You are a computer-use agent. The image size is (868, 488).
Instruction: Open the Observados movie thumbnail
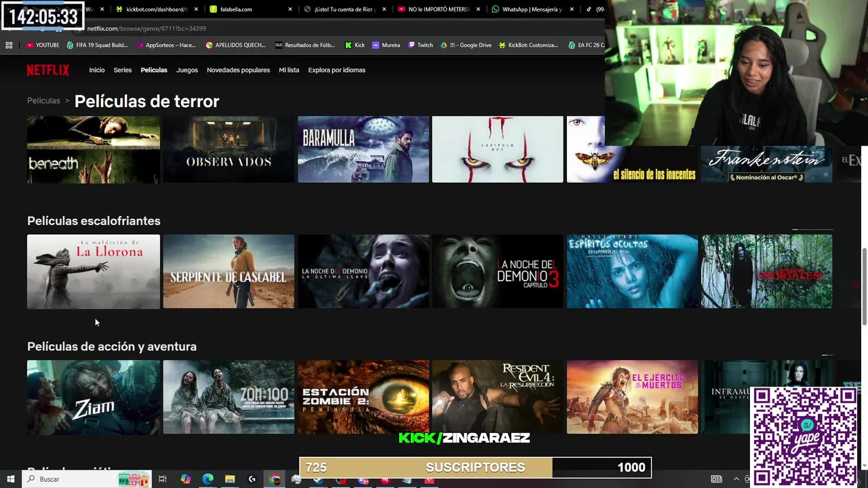[229, 149]
